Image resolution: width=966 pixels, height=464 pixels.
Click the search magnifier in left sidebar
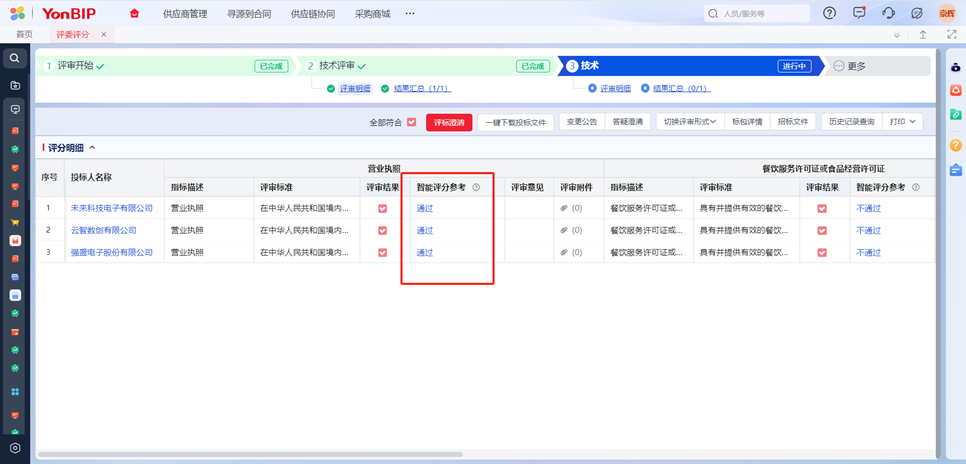click(x=15, y=59)
